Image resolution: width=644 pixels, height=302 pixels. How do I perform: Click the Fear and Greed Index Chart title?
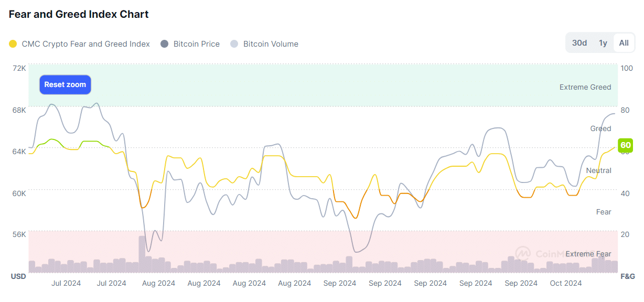[78, 14]
